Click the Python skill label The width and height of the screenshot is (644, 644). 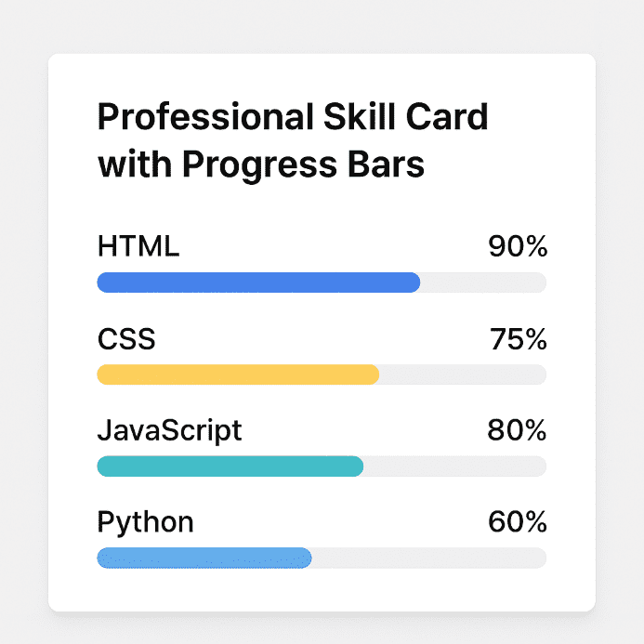(x=146, y=522)
